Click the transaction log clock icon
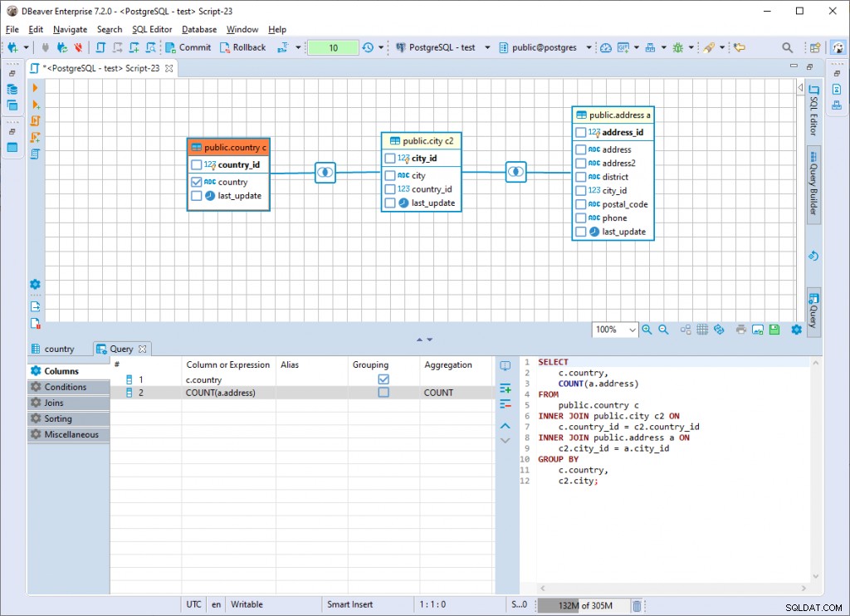Image resolution: width=850 pixels, height=616 pixels. (x=368, y=47)
